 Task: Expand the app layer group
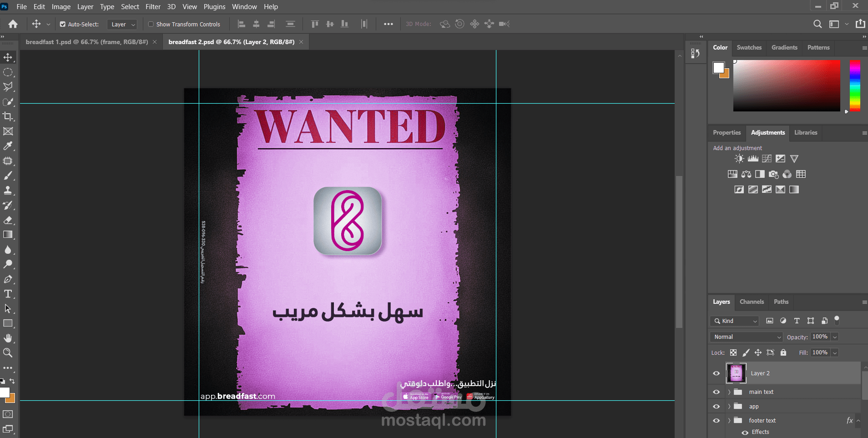pyautogui.click(x=729, y=407)
